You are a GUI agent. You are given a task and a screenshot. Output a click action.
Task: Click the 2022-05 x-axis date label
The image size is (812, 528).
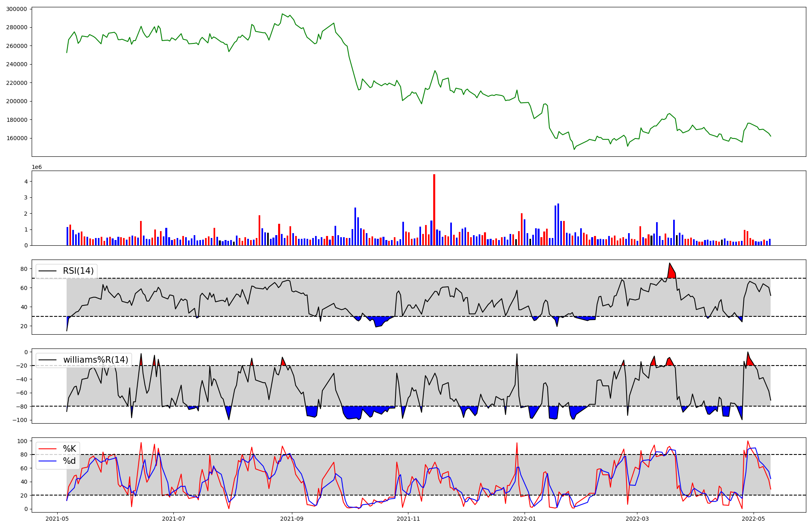(x=754, y=519)
